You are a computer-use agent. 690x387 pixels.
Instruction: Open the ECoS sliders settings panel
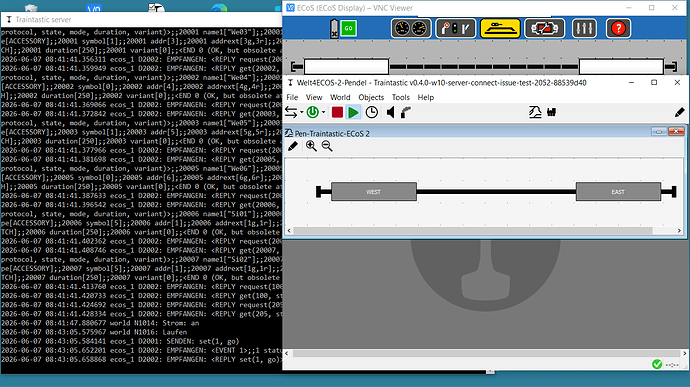click(584, 29)
